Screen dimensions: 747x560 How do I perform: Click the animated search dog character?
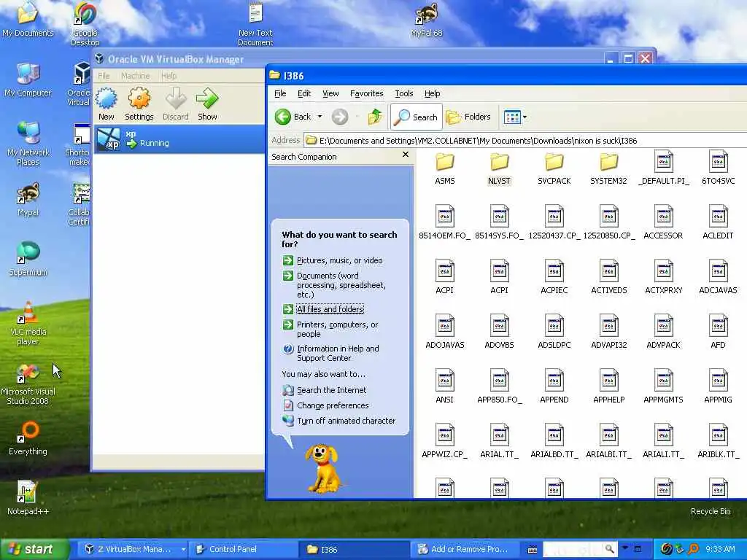coord(322,469)
